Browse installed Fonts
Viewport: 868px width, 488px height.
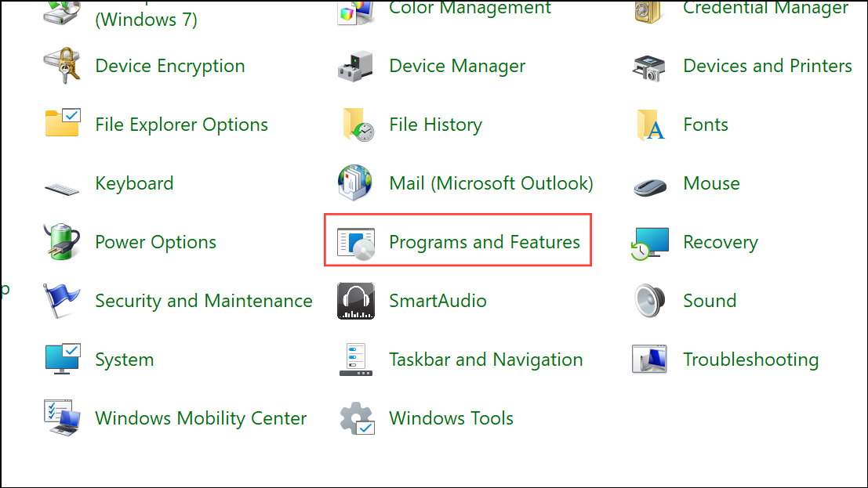(705, 125)
